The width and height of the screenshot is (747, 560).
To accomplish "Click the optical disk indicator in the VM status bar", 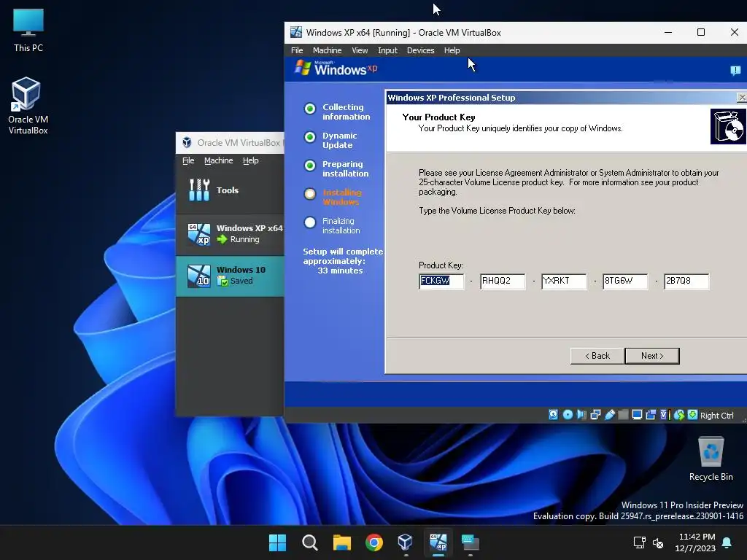I will [568, 415].
